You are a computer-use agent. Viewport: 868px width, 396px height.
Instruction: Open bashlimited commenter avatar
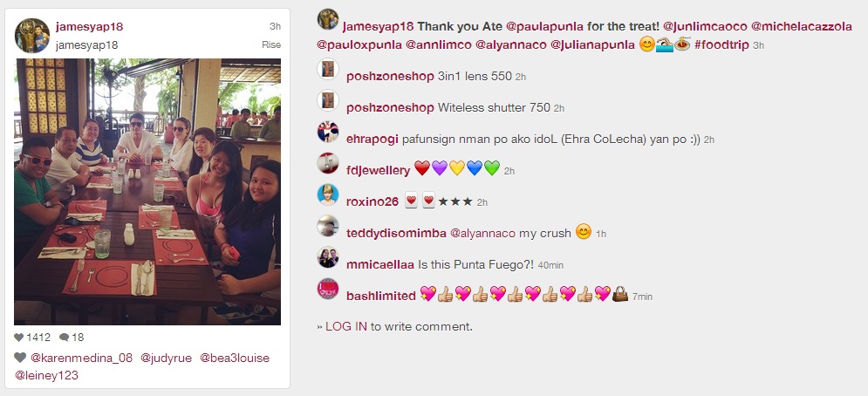(328, 289)
